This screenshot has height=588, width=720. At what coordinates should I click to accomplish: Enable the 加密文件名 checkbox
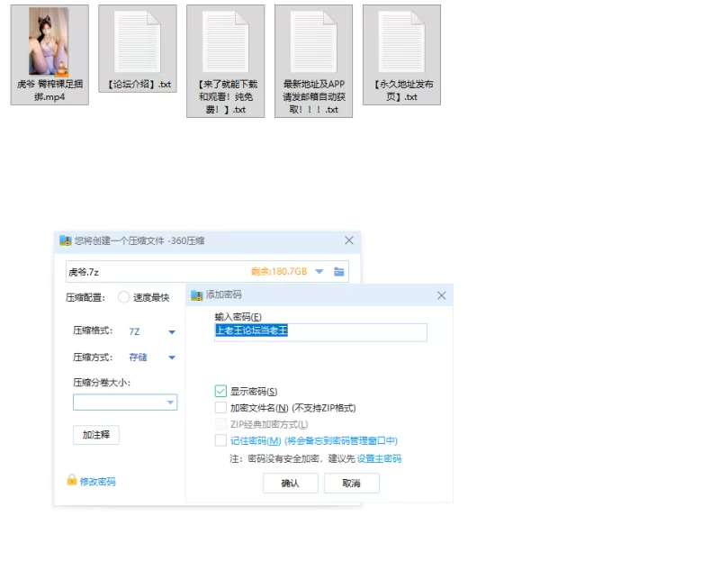(220, 408)
